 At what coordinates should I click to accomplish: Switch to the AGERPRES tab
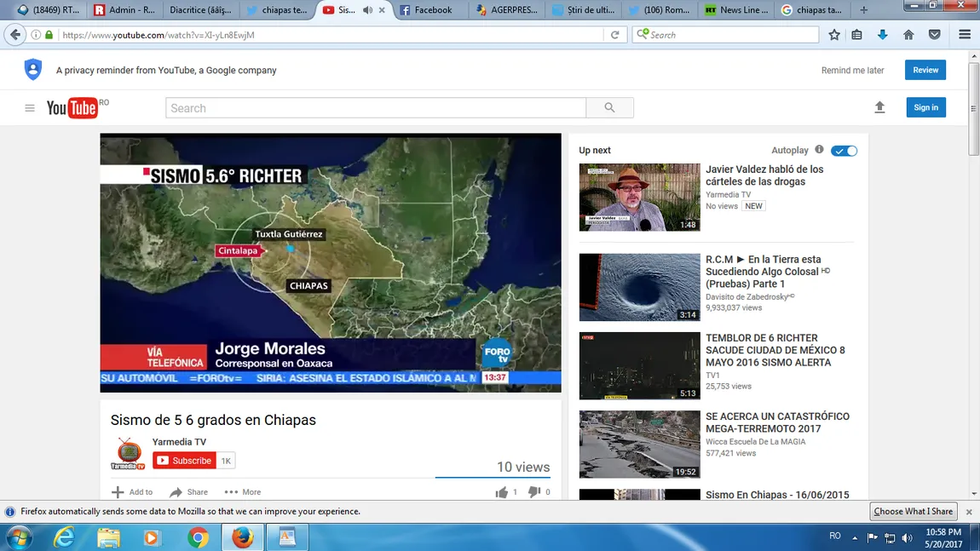click(506, 10)
